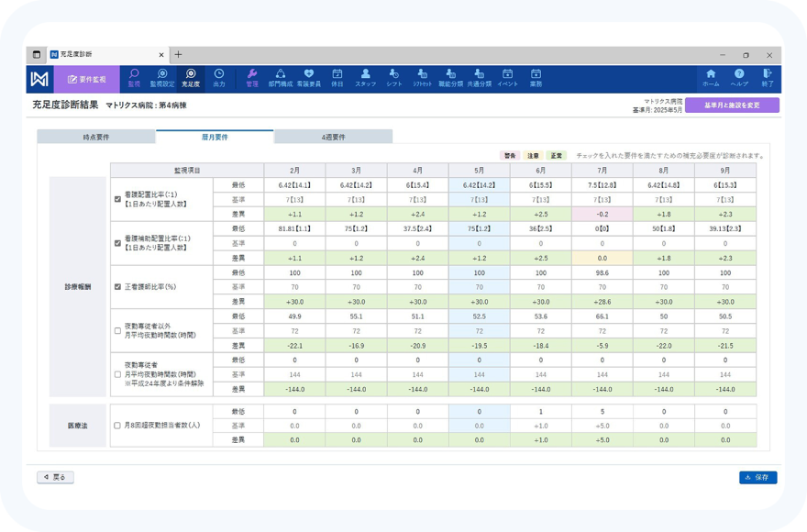807x532 pixels.
Task: Select the 充足度 toolbar icon
Action: pos(191,78)
